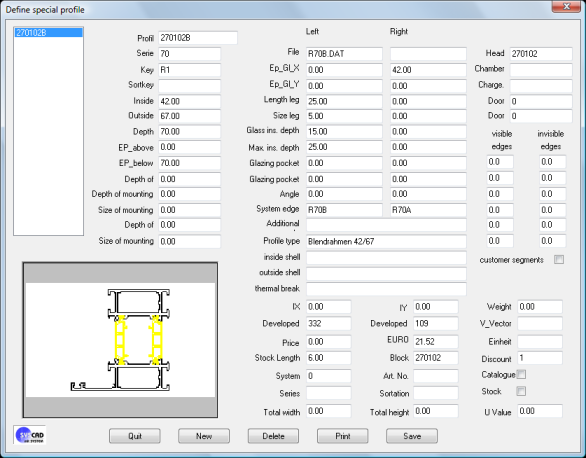The width and height of the screenshot is (586, 458).
Task: Click the Stock Length input field
Action: [x=329, y=358]
